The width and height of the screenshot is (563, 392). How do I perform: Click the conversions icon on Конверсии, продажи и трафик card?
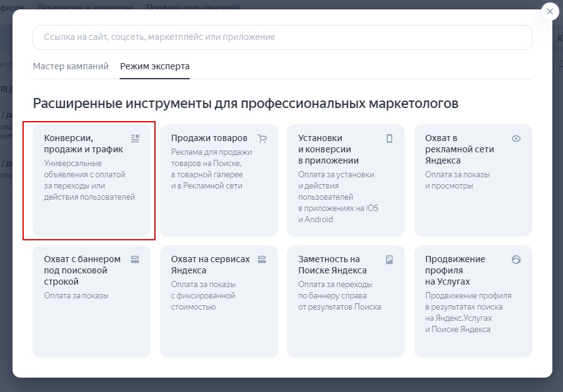pyautogui.click(x=134, y=137)
